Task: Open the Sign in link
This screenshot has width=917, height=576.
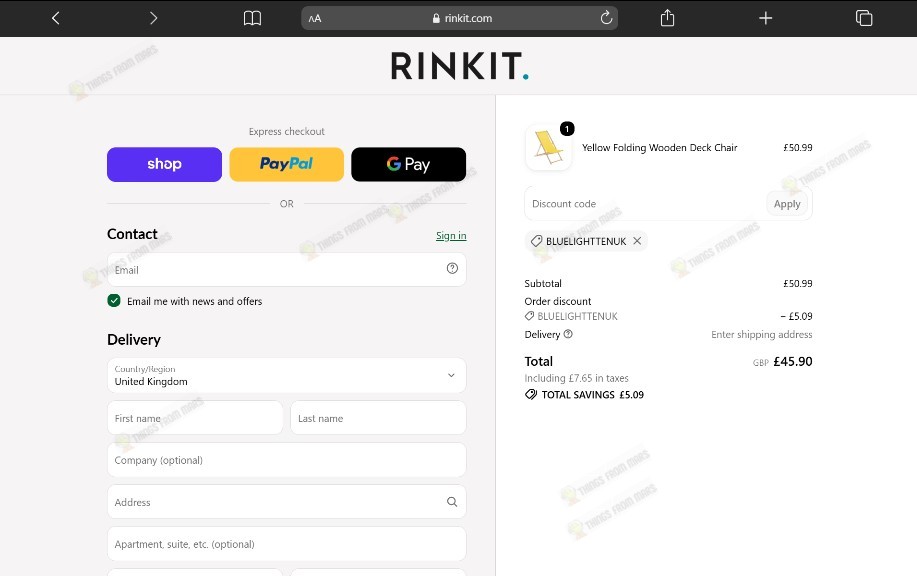Action: tap(451, 235)
